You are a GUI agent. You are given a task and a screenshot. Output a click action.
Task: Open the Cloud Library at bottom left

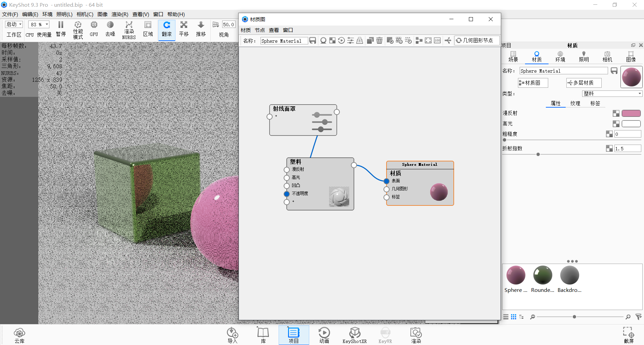pos(19,335)
